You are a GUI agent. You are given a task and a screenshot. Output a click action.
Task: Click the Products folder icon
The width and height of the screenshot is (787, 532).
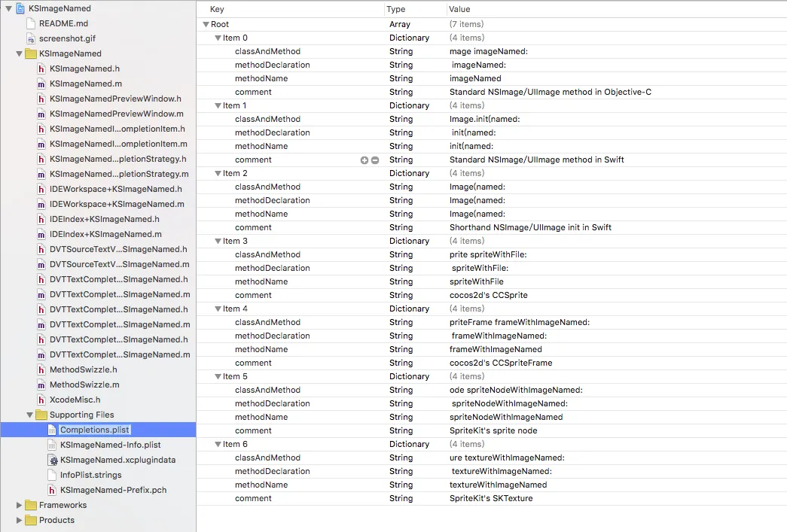coord(31,520)
